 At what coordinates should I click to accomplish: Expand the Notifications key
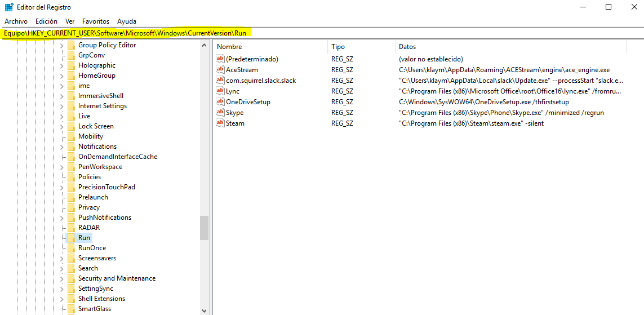(61, 147)
